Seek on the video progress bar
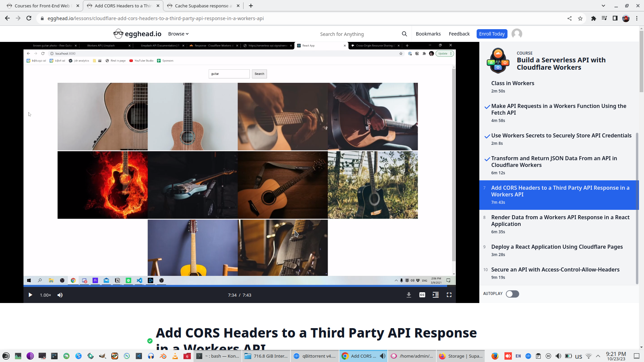This screenshot has width=644, height=362. pos(235,286)
